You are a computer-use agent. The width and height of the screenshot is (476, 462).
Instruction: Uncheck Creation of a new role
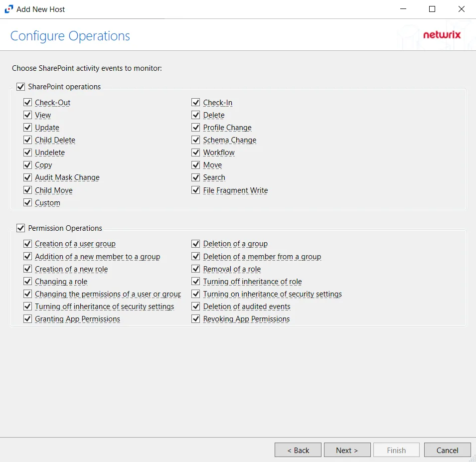(27, 269)
